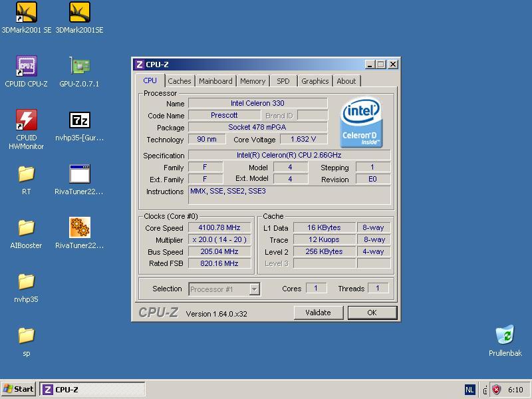Click the NL language indicator
Image resolution: width=532 pixels, height=399 pixels.
pos(469,390)
